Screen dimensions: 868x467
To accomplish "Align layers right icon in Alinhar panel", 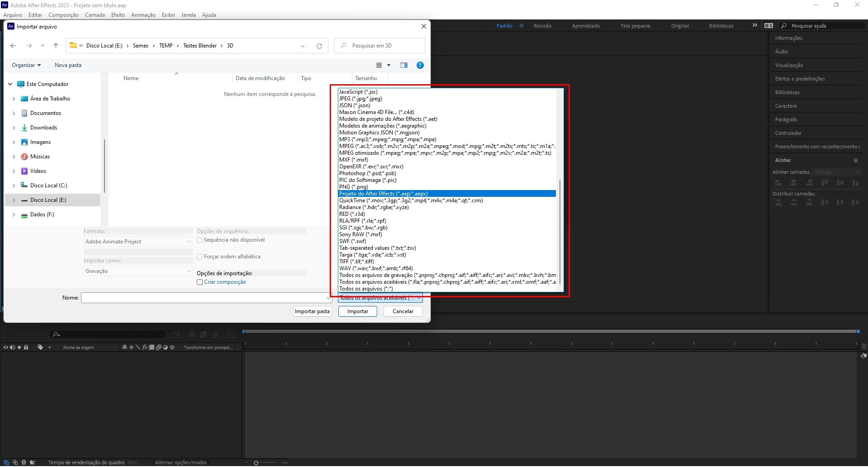I will (809, 183).
